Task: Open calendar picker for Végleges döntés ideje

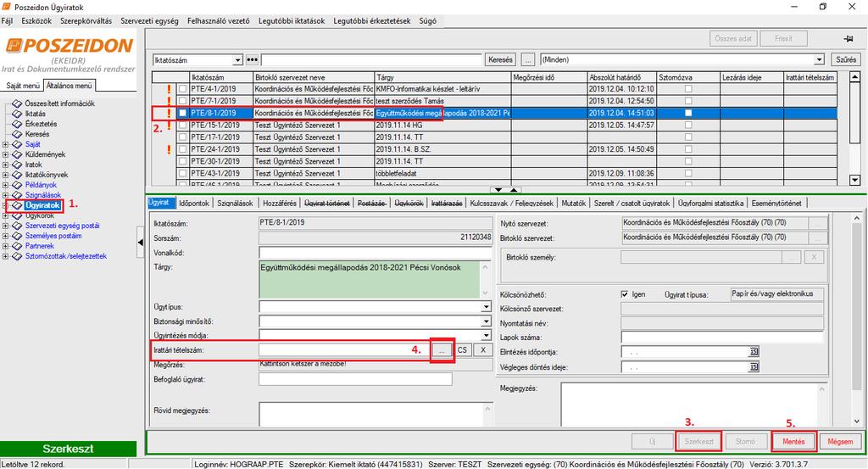Action: 754,366
